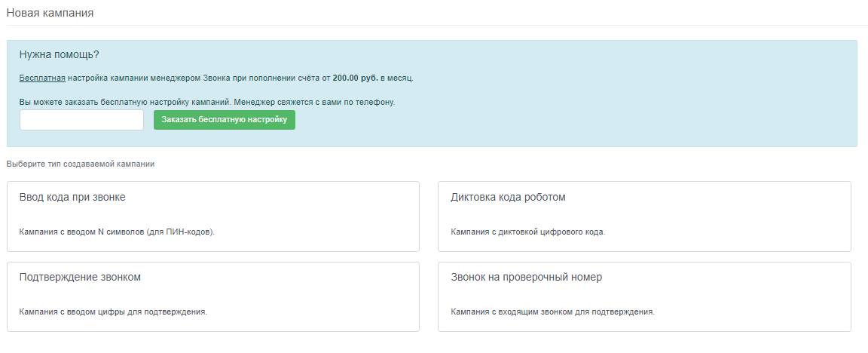Click the Диктовка кода роботом title
Image resolution: width=868 pixels, height=353 pixels.
pyautogui.click(x=508, y=198)
